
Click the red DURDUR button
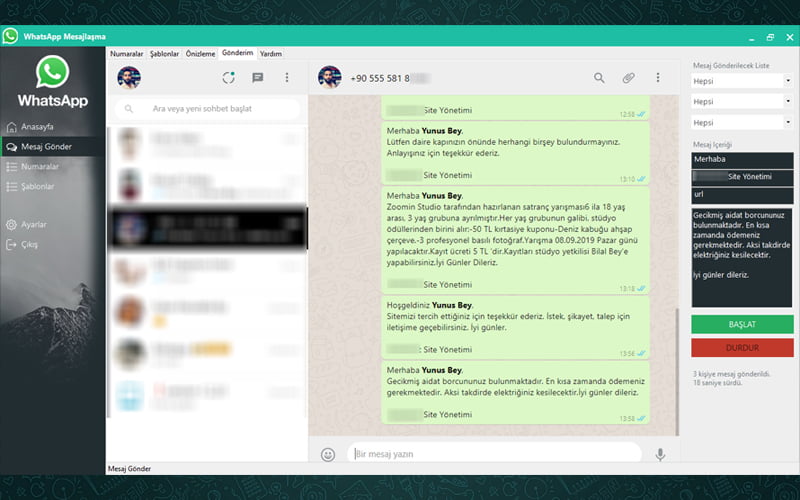point(742,348)
